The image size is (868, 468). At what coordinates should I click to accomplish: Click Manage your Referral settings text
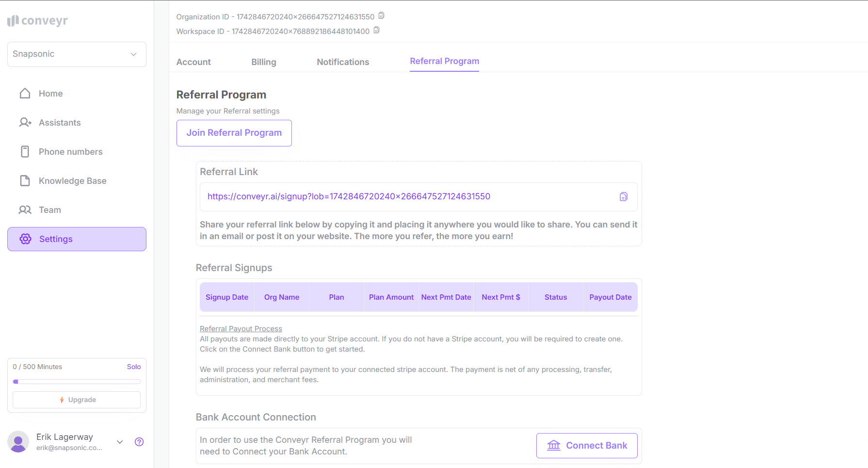click(x=228, y=111)
